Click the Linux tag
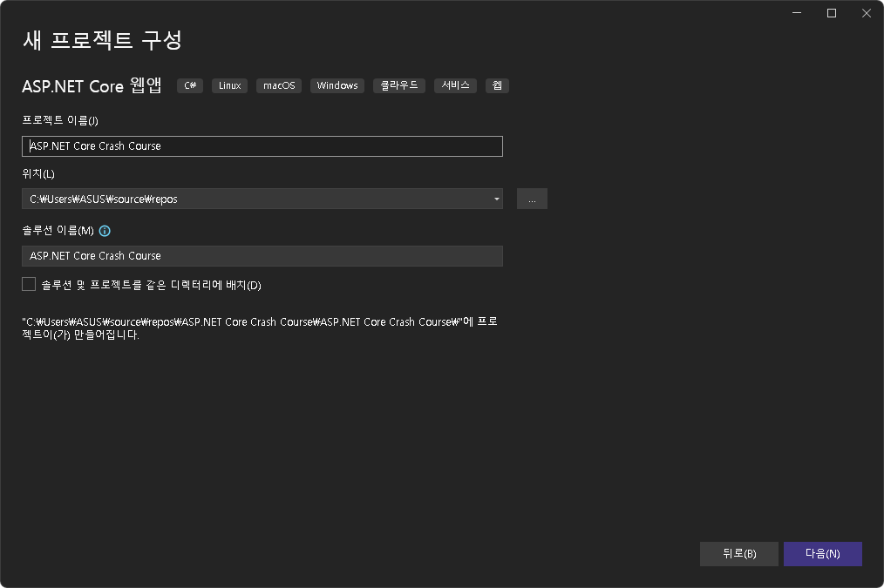 click(229, 85)
